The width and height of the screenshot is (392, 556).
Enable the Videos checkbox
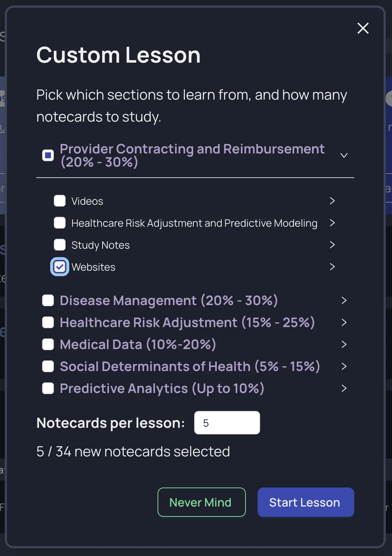click(59, 201)
